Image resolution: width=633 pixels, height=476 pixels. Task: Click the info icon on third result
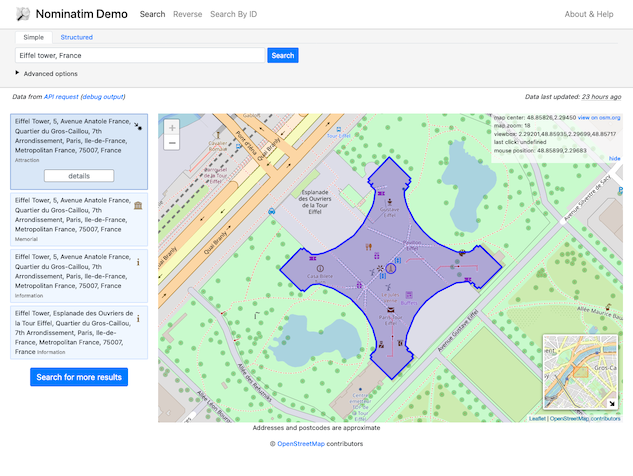(138, 262)
